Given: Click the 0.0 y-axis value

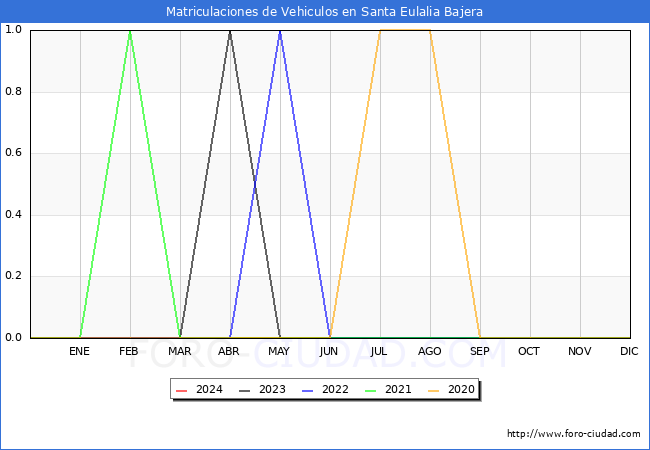Looking at the screenshot, I should coord(13,338).
